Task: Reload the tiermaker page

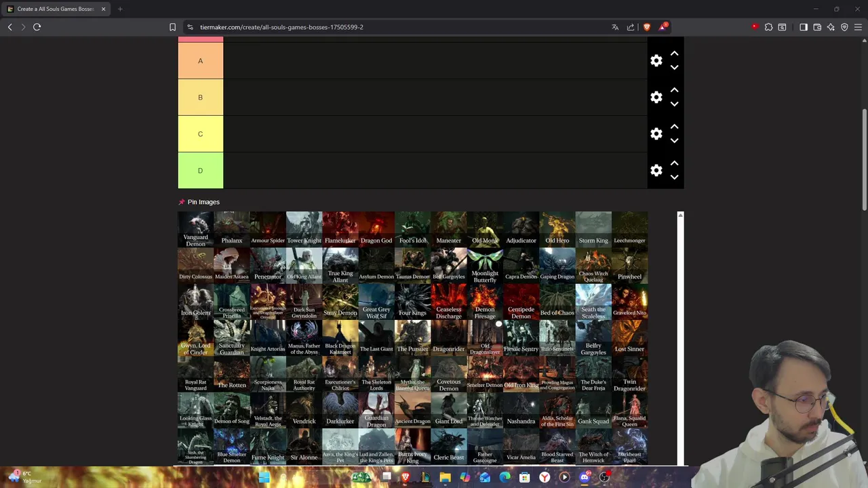Action: (x=37, y=27)
